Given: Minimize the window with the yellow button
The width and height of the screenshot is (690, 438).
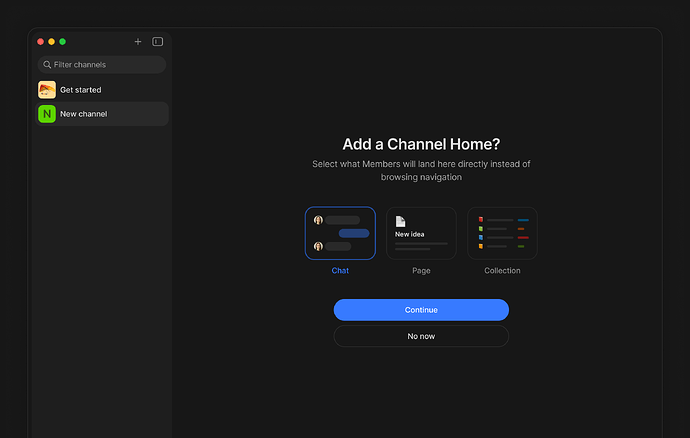Looking at the screenshot, I should pos(51,41).
